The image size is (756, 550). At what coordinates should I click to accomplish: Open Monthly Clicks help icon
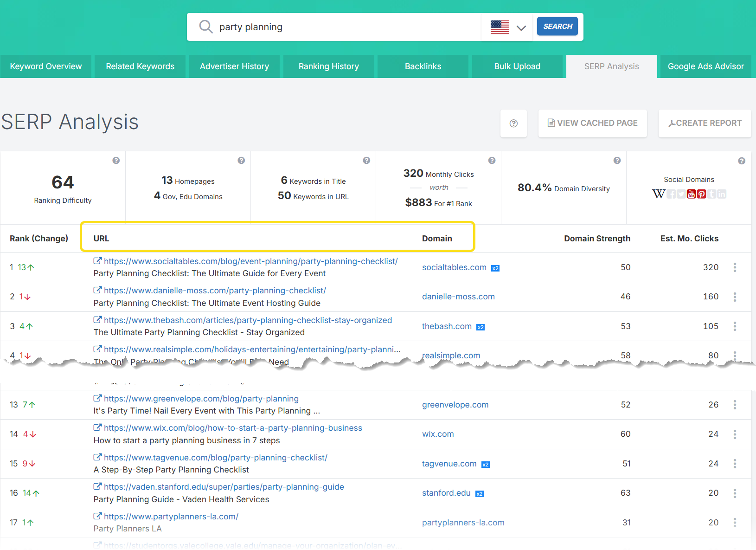[x=492, y=161]
